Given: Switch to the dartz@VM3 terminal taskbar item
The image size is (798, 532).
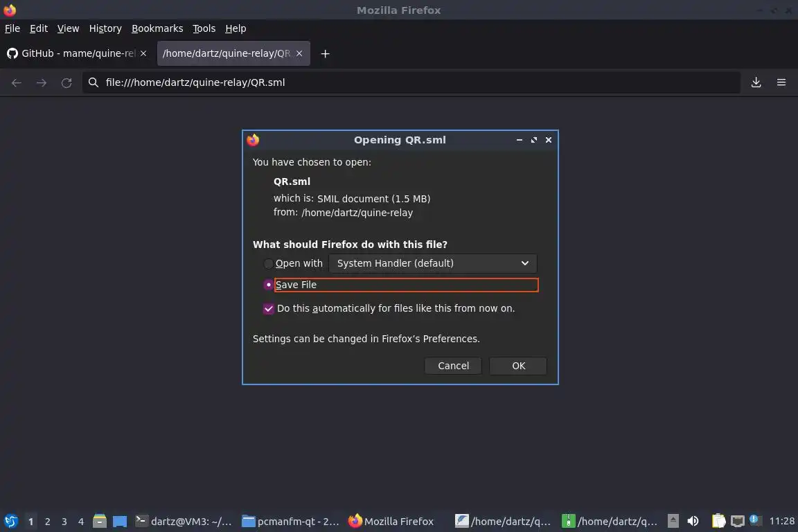Looking at the screenshot, I should click(184, 522).
